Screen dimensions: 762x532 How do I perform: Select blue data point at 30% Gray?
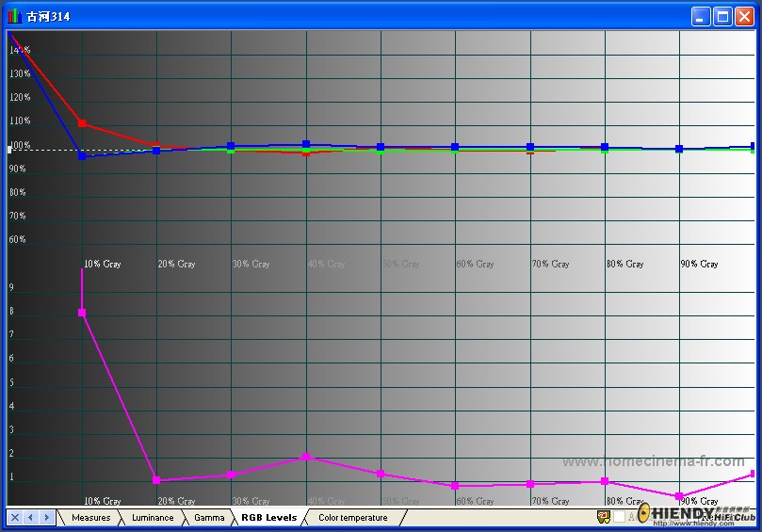click(231, 146)
